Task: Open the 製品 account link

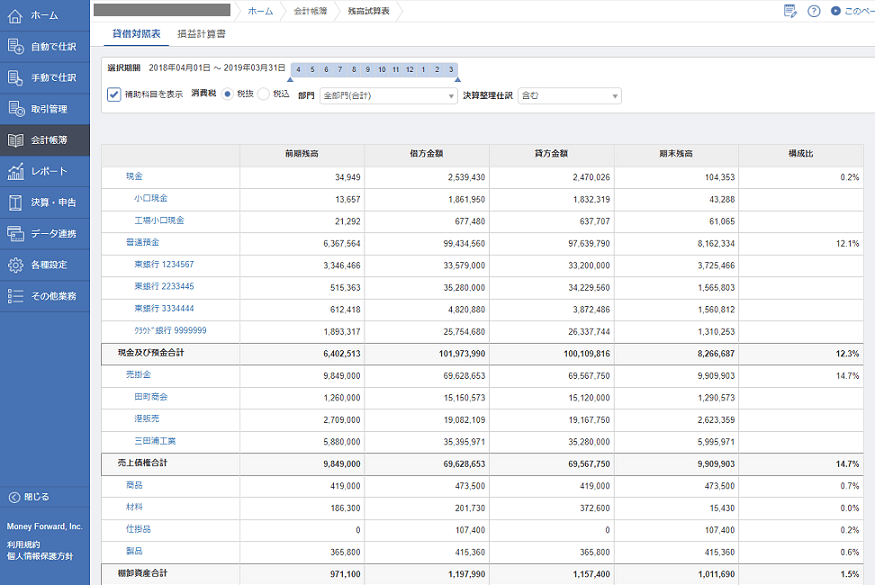Action: pos(134,551)
